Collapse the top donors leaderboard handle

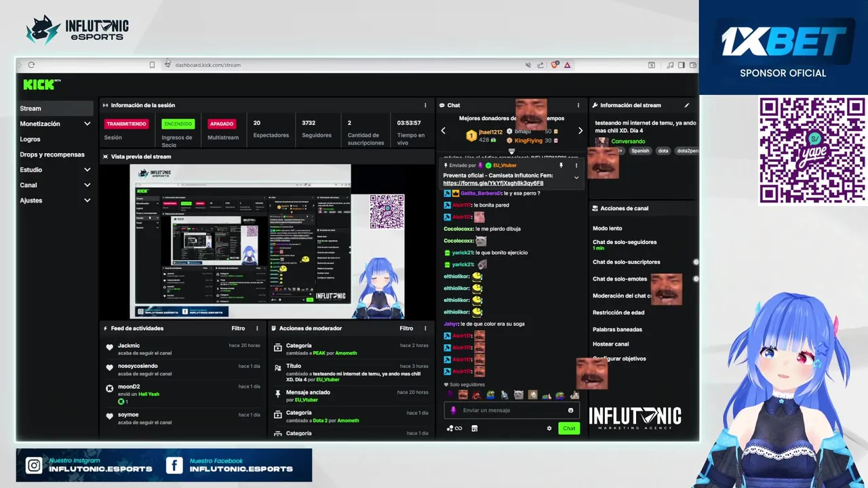512,151
